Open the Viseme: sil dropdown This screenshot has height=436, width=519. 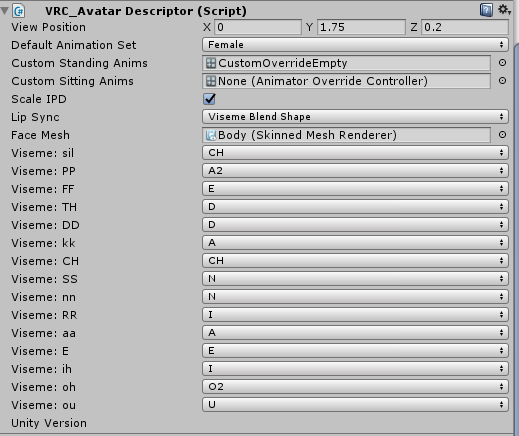tap(355, 153)
